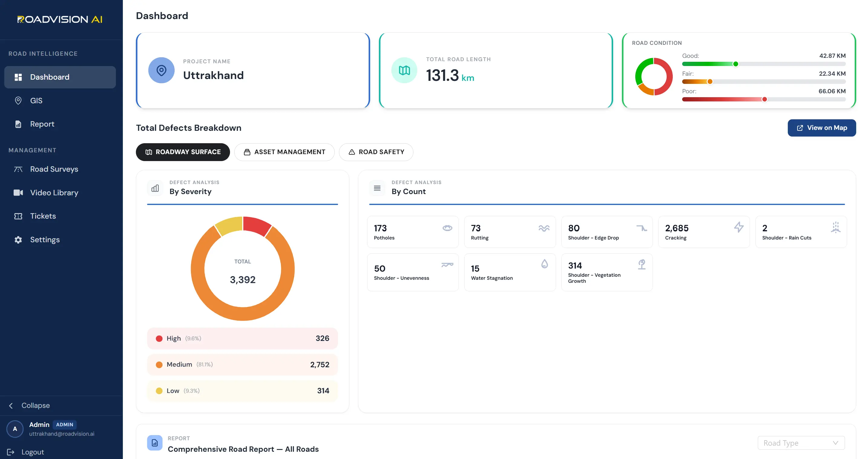
Task: Click the Video Library camera icon
Action: (x=18, y=193)
